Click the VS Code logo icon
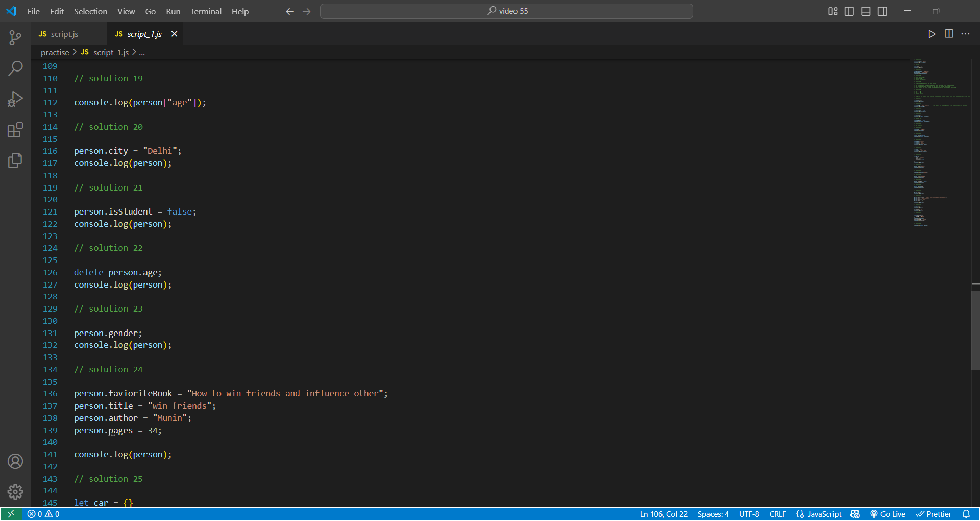 click(11, 11)
